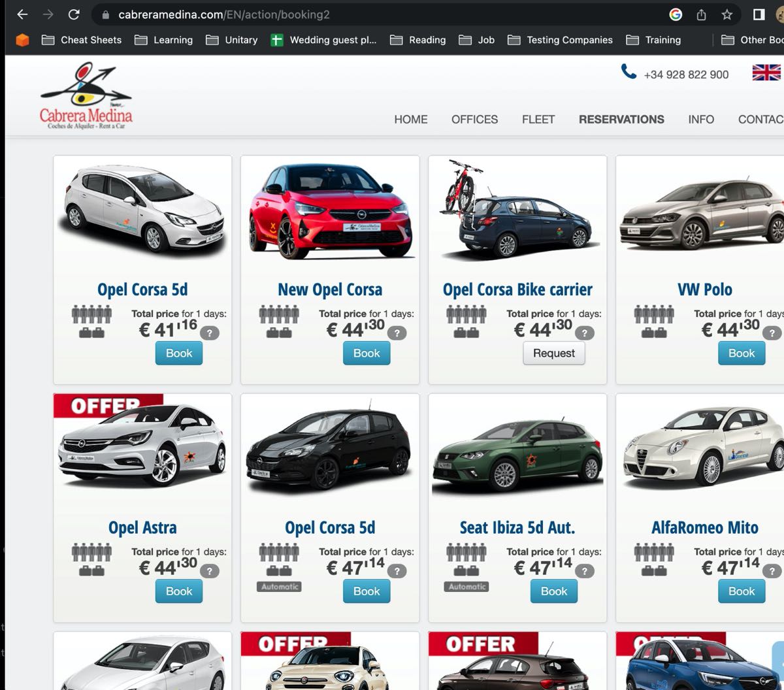Screen dimensions: 784x690
Task: Click the Seat Ibiza 5d Aut. title
Action: coord(517,527)
